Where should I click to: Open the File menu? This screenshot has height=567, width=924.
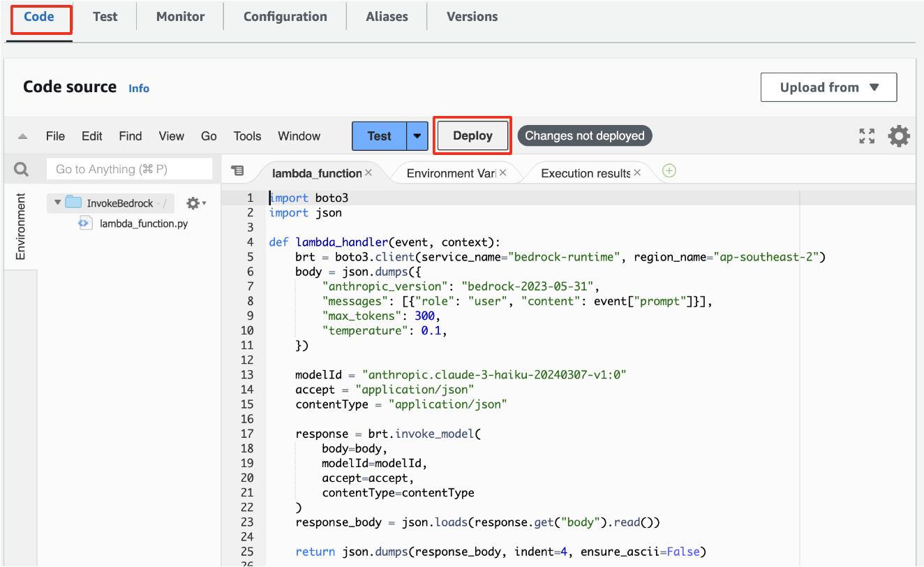(55, 135)
